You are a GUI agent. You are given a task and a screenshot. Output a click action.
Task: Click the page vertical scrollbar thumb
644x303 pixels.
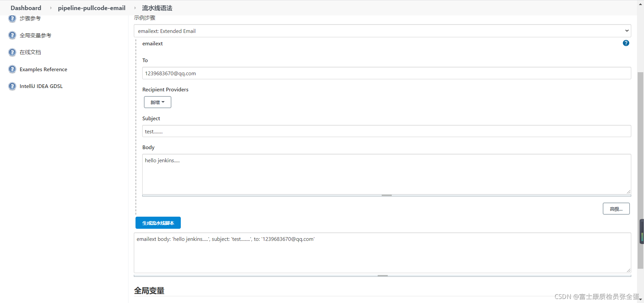click(x=641, y=171)
